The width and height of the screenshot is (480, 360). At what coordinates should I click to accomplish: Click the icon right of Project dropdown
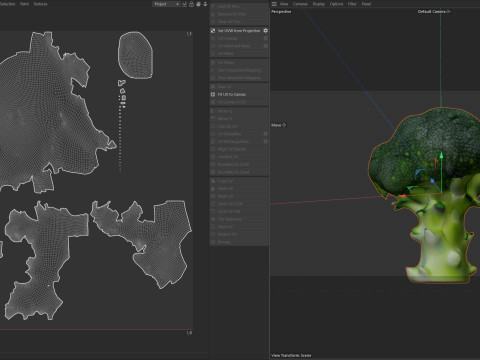coord(184,4)
